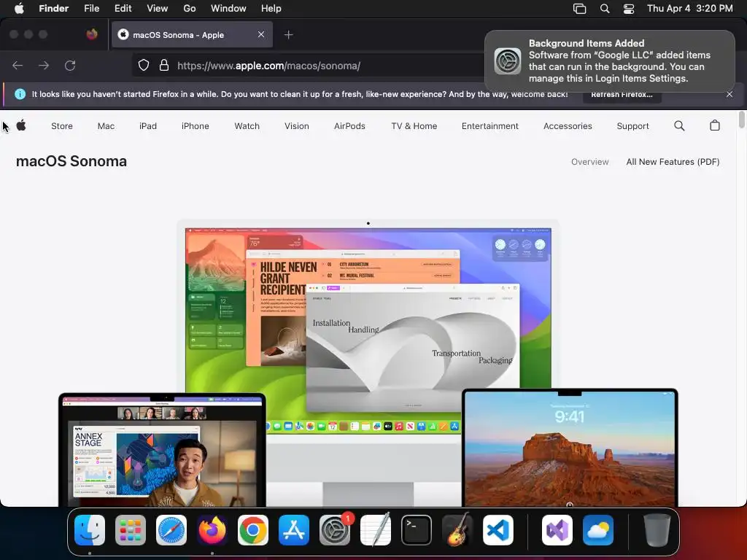
Task: Click the site security padlock icon
Action: pos(164,65)
